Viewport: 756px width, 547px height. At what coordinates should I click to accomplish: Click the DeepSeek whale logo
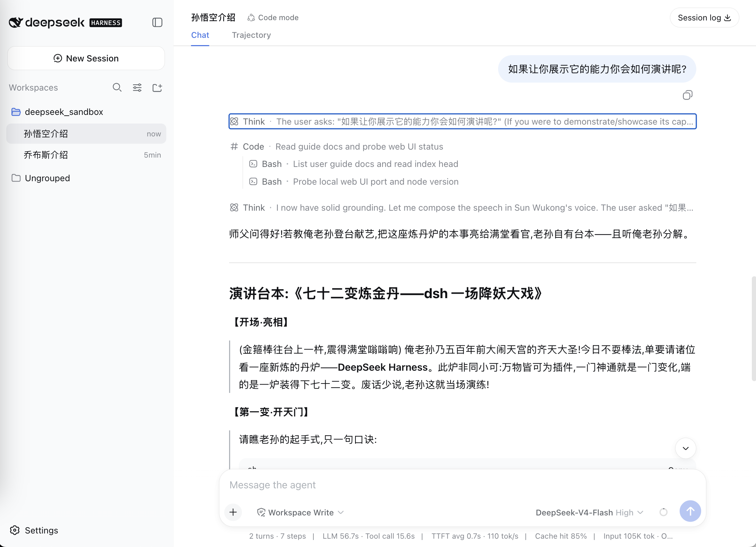click(16, 23)
